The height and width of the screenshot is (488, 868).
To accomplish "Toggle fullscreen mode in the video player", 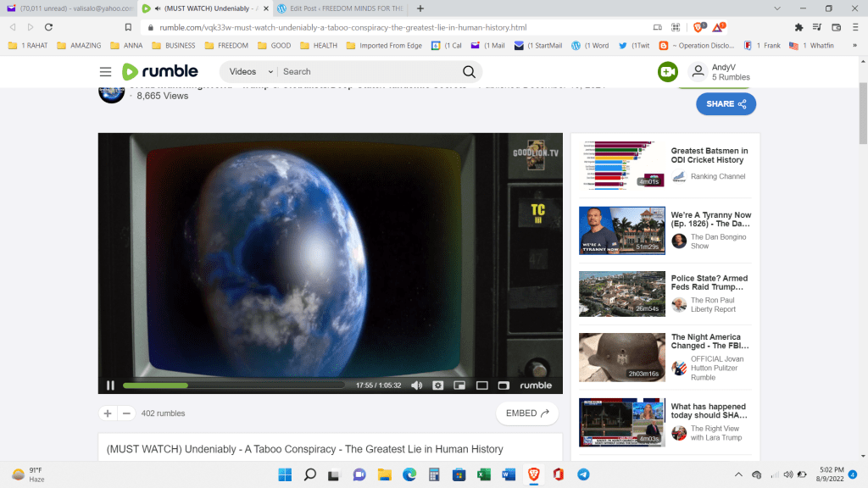I will click(x=504, y=385).
